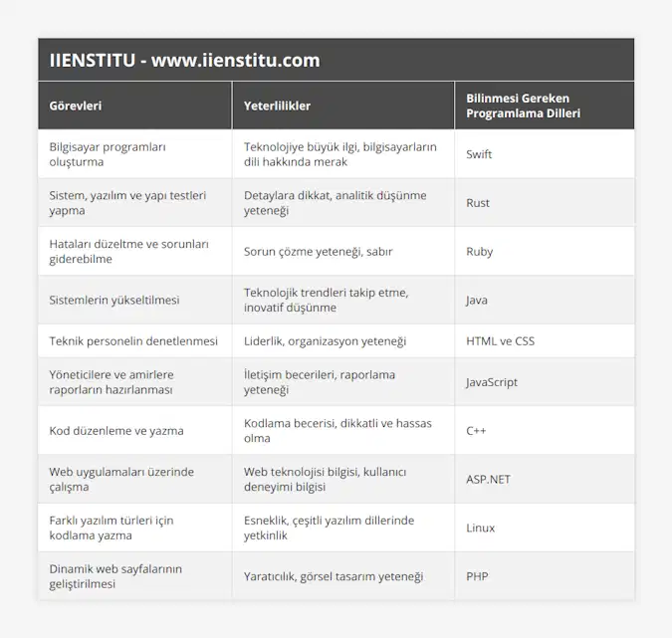The image size is (672, 638).
Task: Click the Linux cell
Action: (480, 528)
